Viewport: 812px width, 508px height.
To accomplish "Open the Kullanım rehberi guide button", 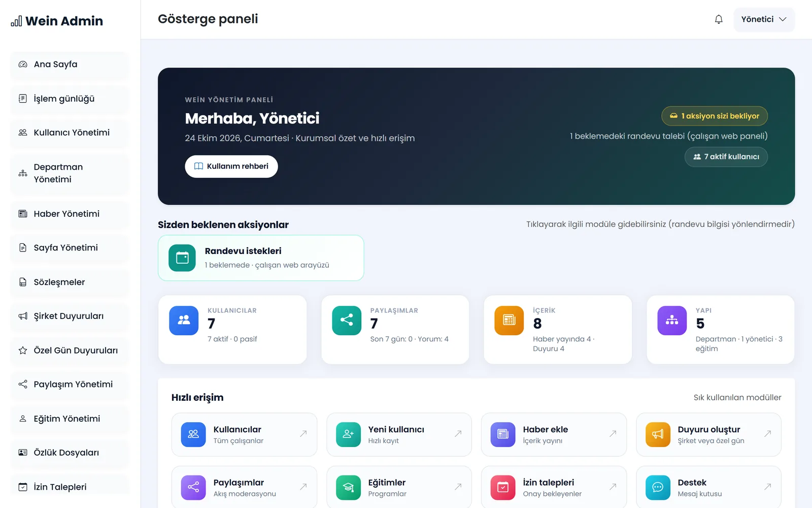I will pyautogui.click(x=231, y=167).
